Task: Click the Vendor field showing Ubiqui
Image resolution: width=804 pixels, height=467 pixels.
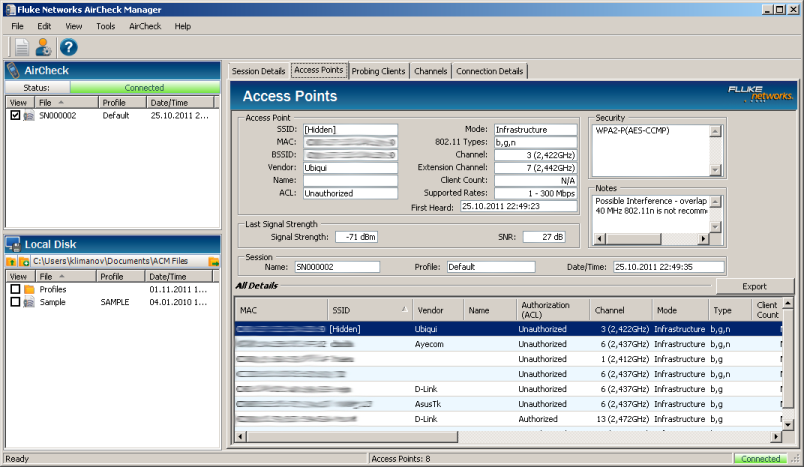Action: tap(350, 168)
